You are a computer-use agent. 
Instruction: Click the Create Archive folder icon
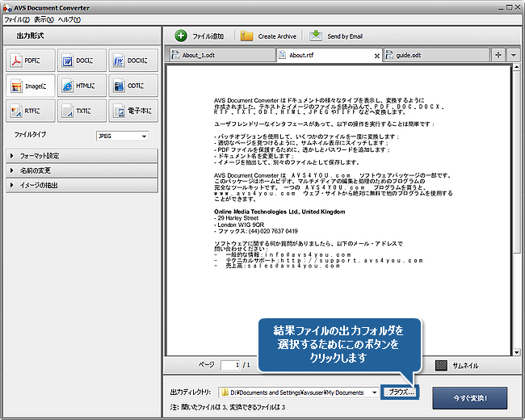(x=246, y=36)
